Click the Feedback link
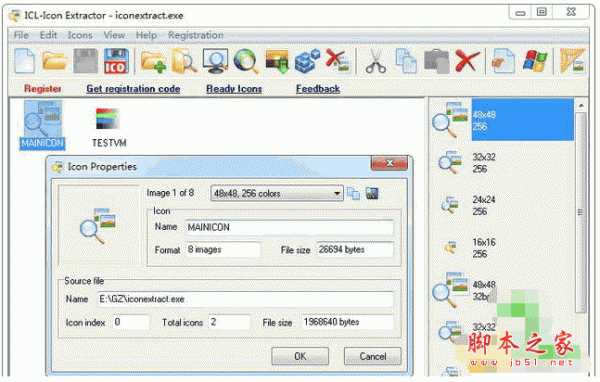Screen dimensions: 600x382 click(318, 89)
